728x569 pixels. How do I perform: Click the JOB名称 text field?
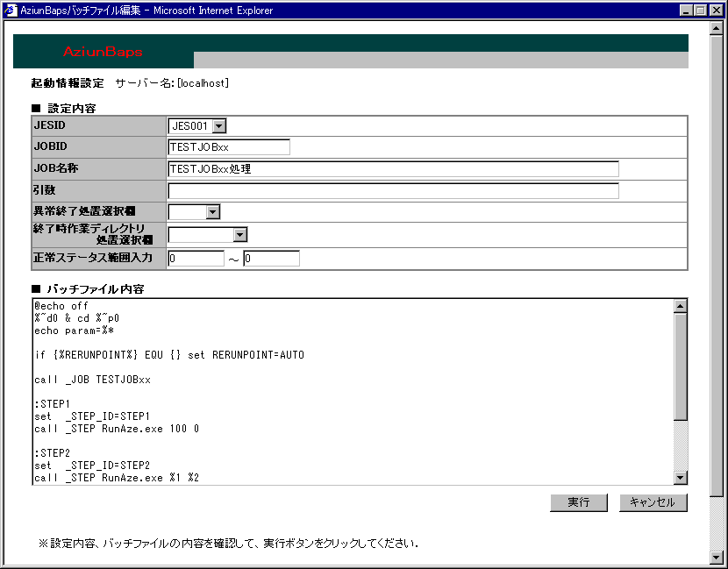point(393,169)
